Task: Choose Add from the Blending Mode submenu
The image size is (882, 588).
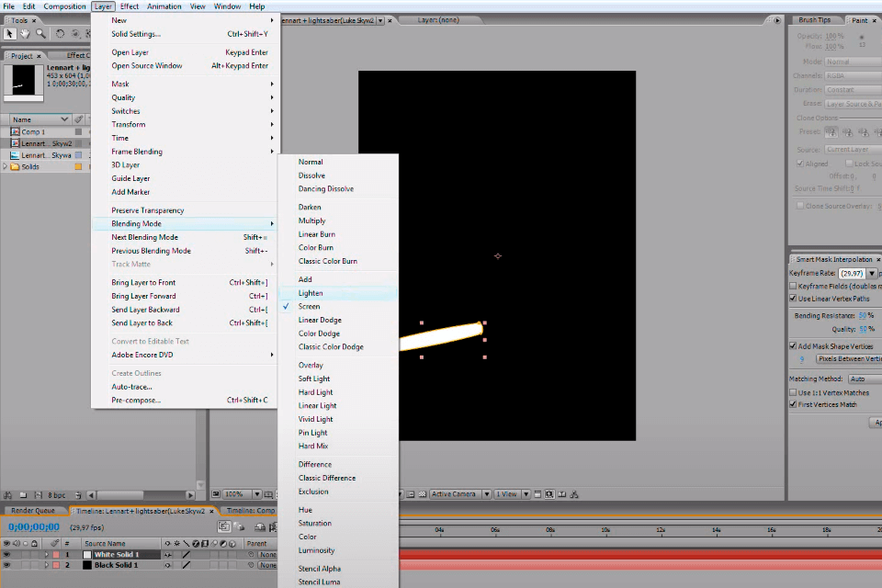Action: point(306,279)
